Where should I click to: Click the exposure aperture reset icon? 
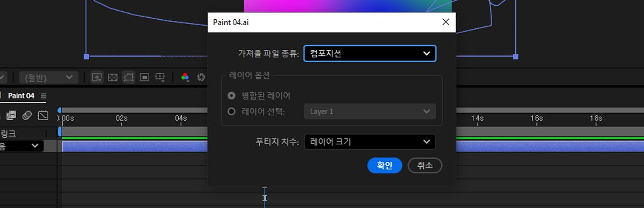point(201,77)
